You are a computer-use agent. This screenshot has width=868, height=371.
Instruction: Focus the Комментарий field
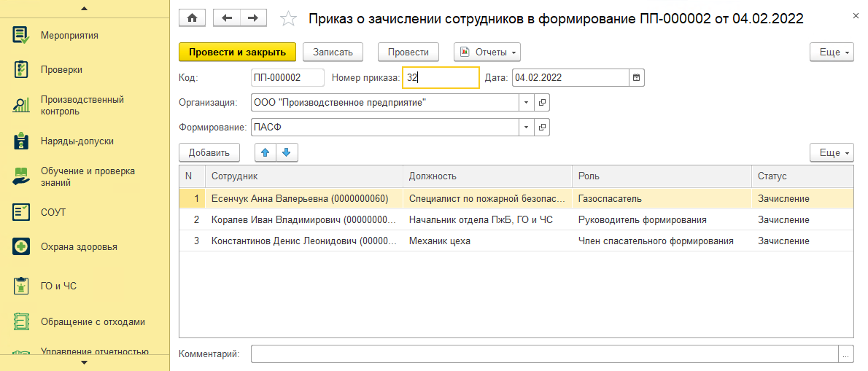pyautogui.click(x=546, y=354)
